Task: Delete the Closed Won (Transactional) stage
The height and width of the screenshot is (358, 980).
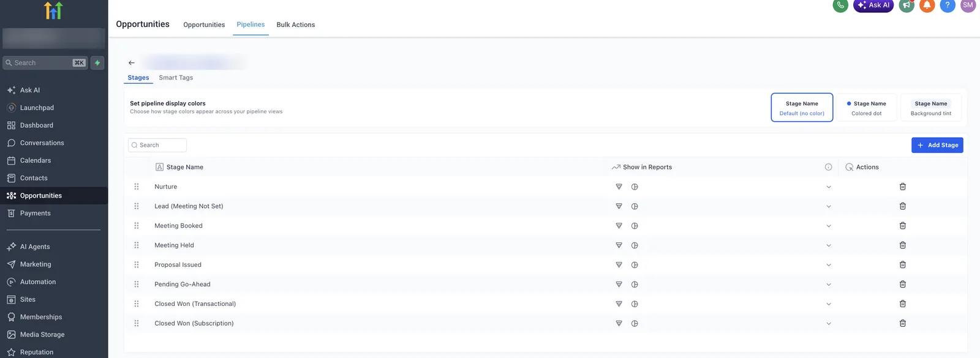Action: click(902, 304)
